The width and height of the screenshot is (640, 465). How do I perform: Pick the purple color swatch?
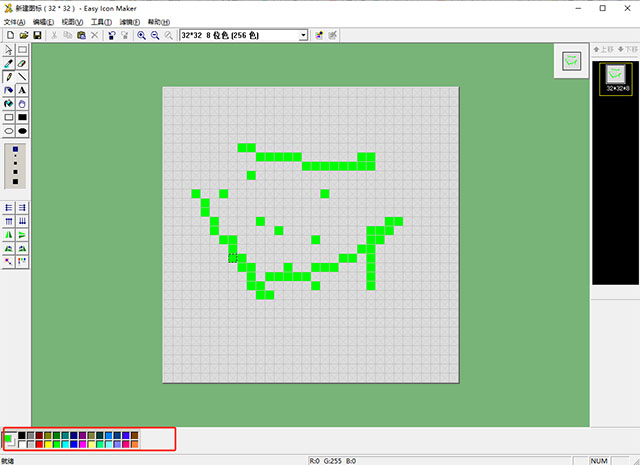[82, 436]
